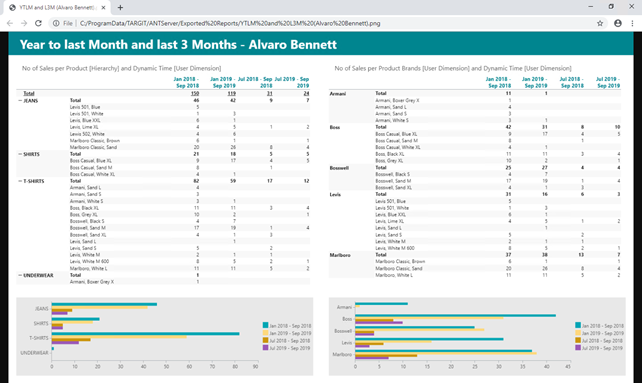This screenshot has height=383, width=642.
Task: Go forward using the browser forward arrow
Action: point(24,23)
